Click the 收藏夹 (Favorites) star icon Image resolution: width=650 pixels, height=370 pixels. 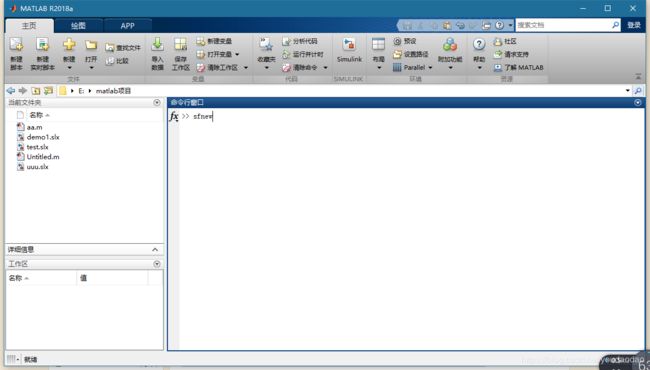(266, 45)
